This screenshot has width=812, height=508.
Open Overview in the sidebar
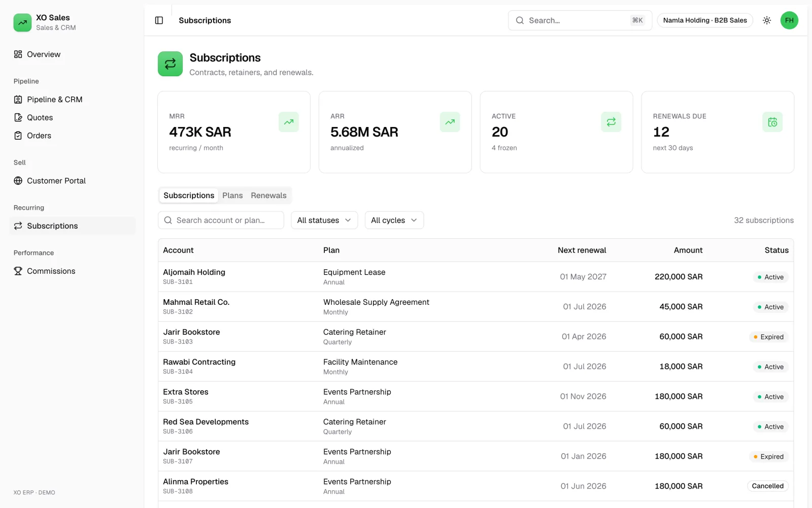[72, 54]
